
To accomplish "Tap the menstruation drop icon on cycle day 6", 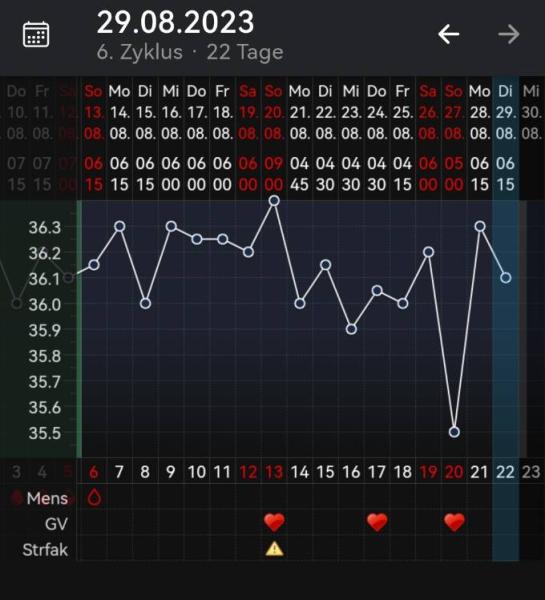I will point(94,498).
